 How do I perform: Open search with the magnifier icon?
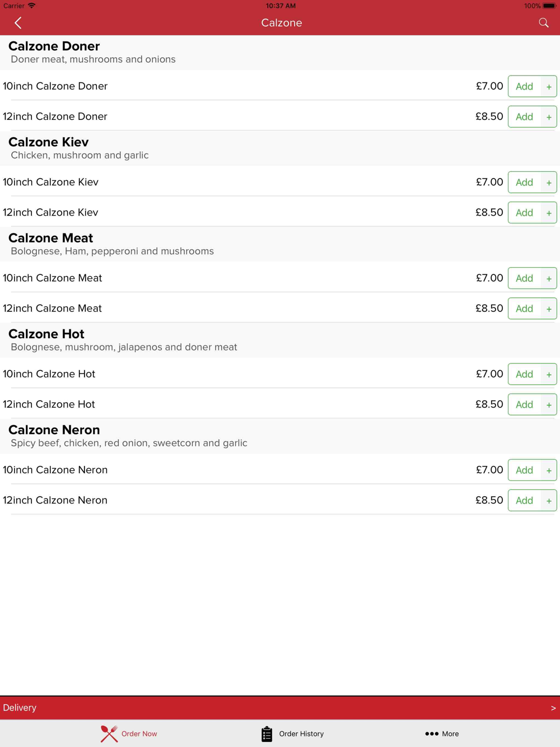(543, 23)
